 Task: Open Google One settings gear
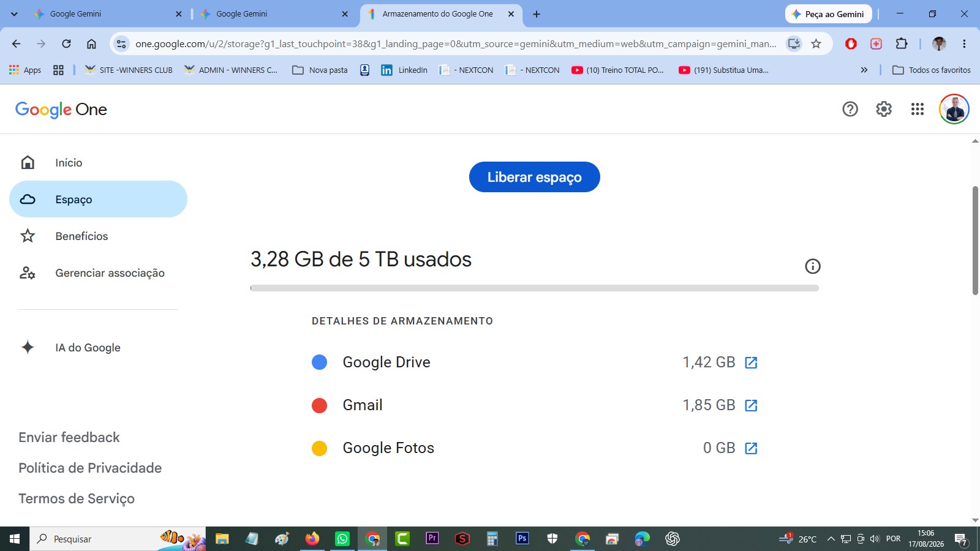point(884,109)
